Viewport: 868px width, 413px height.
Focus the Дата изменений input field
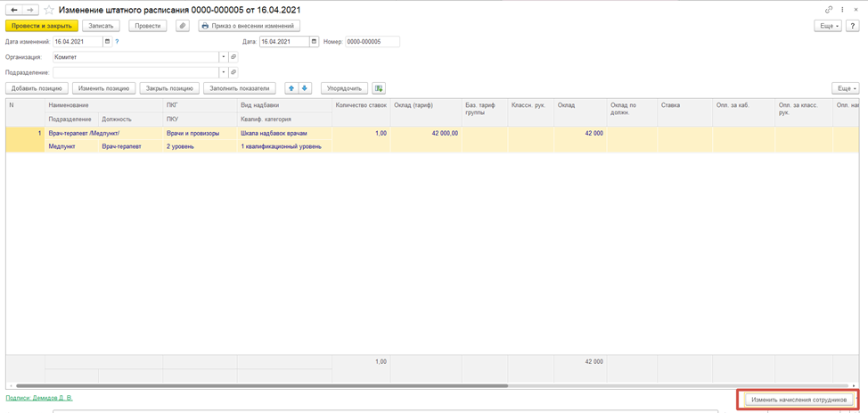pyautogui.click(x=78, y=42)
